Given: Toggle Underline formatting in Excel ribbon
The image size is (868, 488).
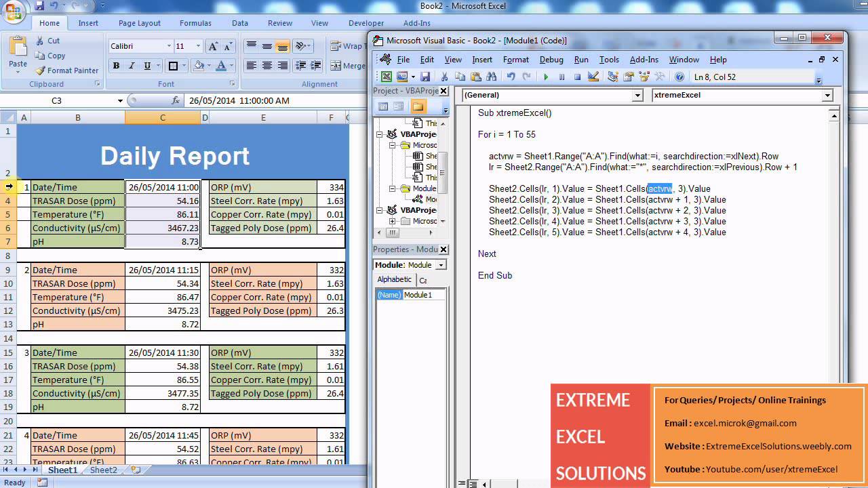Looking at the screenshot, I should [x=149, y=66].
